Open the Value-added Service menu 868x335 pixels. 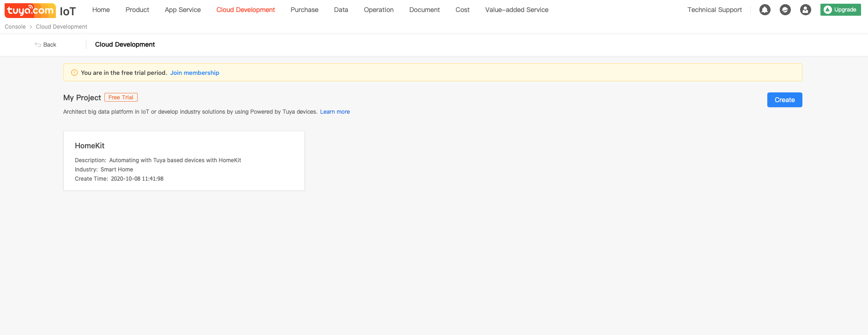(517, 10)
